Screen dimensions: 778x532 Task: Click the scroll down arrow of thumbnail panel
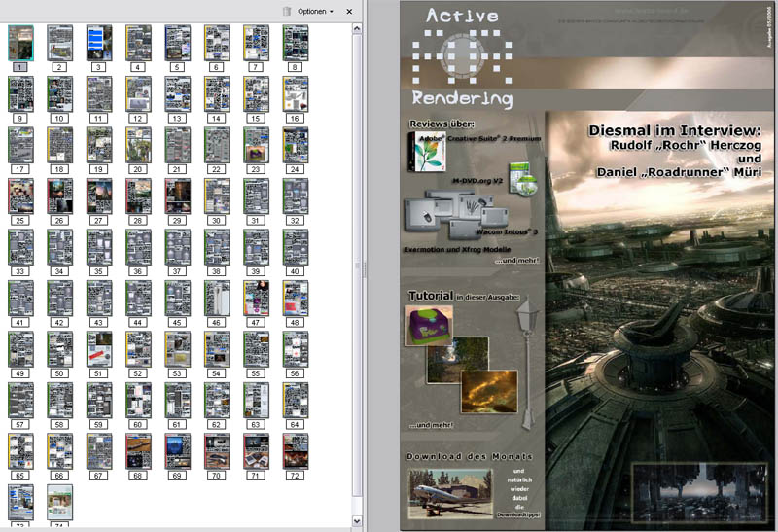point(357,521)
